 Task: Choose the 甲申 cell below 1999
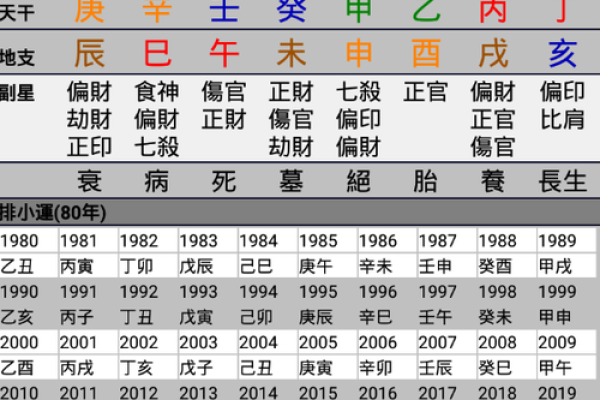567,317
